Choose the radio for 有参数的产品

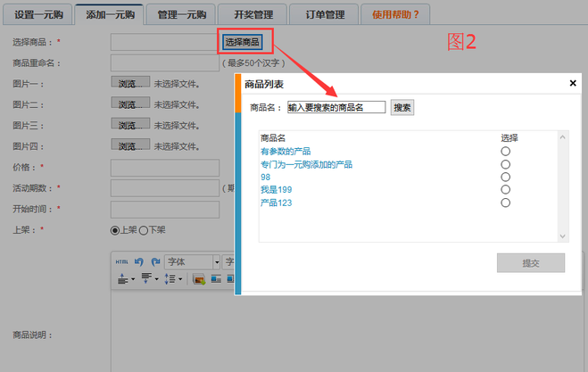pyautogui.click(x=506, y=152)
